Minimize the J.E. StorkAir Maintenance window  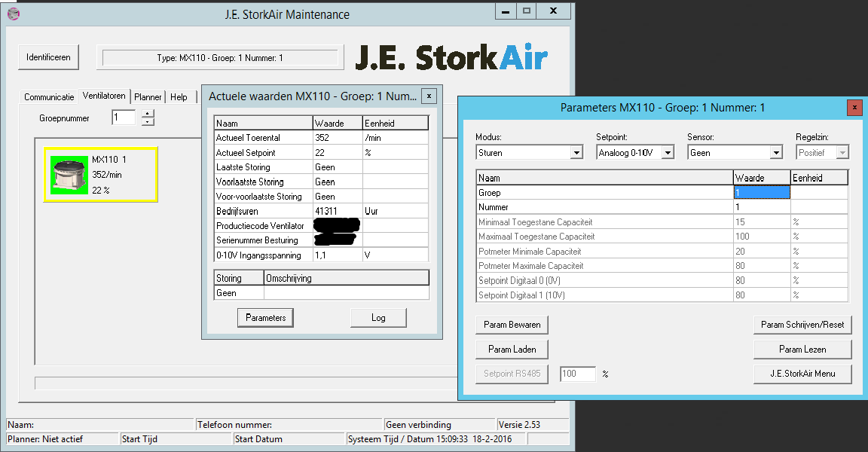tap(506, 11)
